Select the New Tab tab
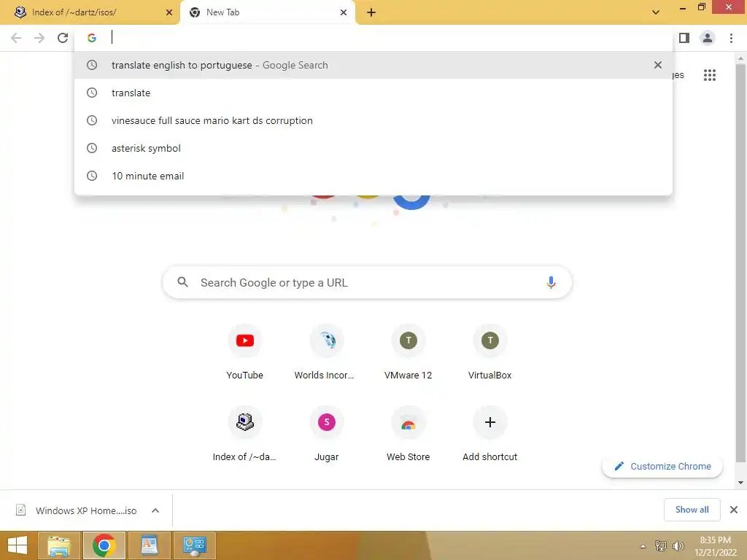Viewport: 747px width, 560px height. coord(267,12)
